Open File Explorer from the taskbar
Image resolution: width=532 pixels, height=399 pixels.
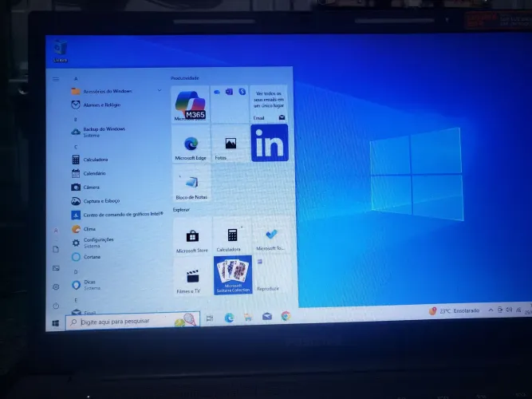point(248,317)
